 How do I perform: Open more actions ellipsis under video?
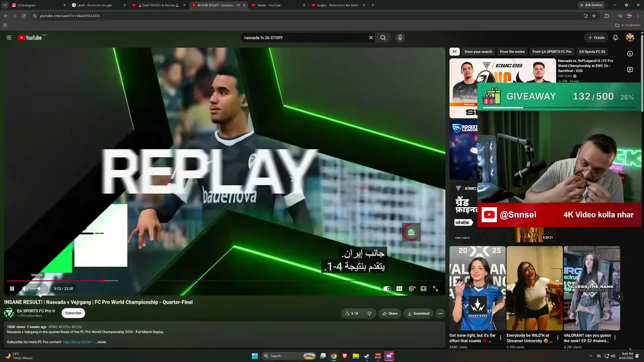point(440,313)
